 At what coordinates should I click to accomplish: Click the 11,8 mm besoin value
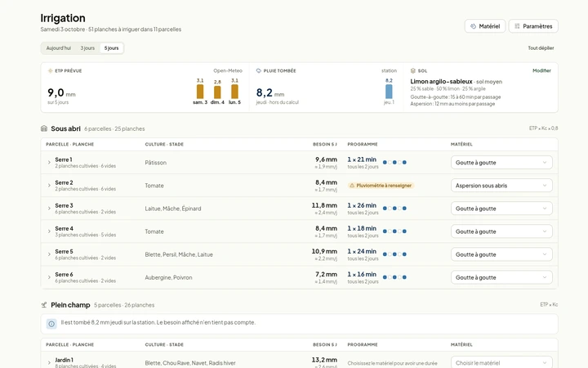tap(324, 205)
